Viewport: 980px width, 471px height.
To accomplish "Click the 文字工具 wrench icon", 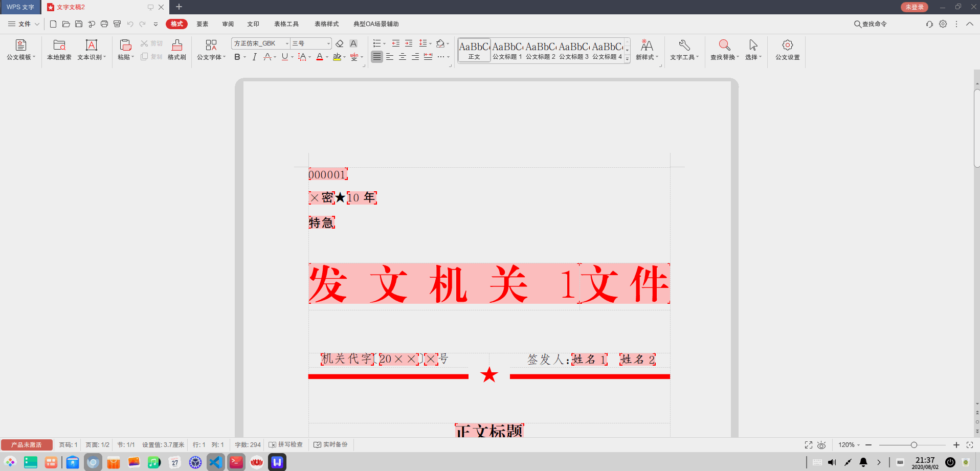I will (x=684, y=45).
